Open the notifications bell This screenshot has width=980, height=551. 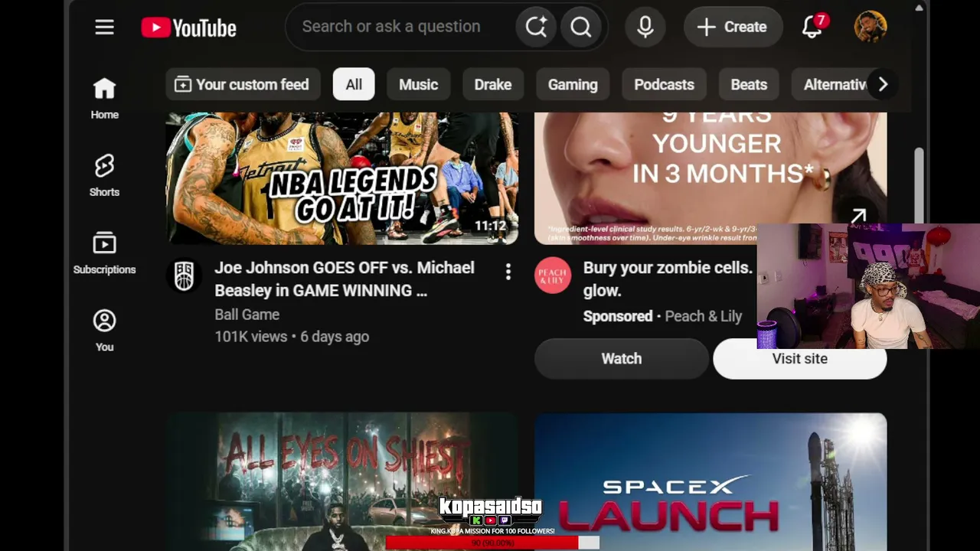pos(812,27)
